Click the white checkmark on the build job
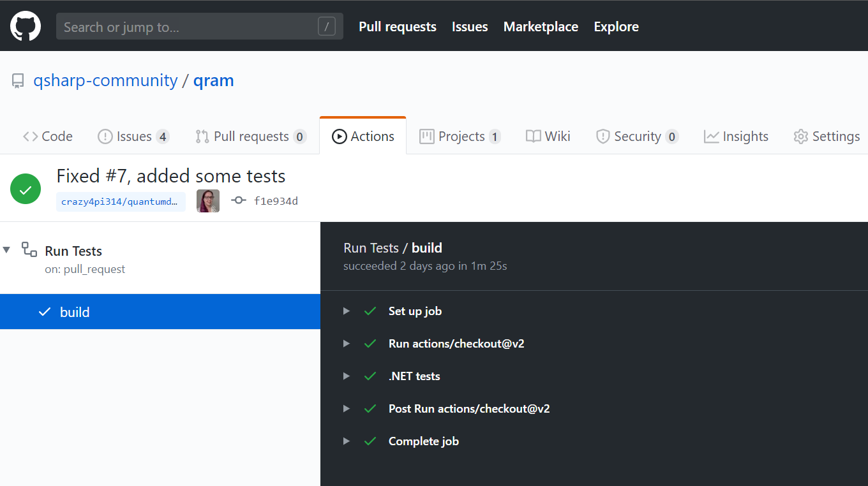The width and height of the screenshot is (868, 486). (45, 312)
